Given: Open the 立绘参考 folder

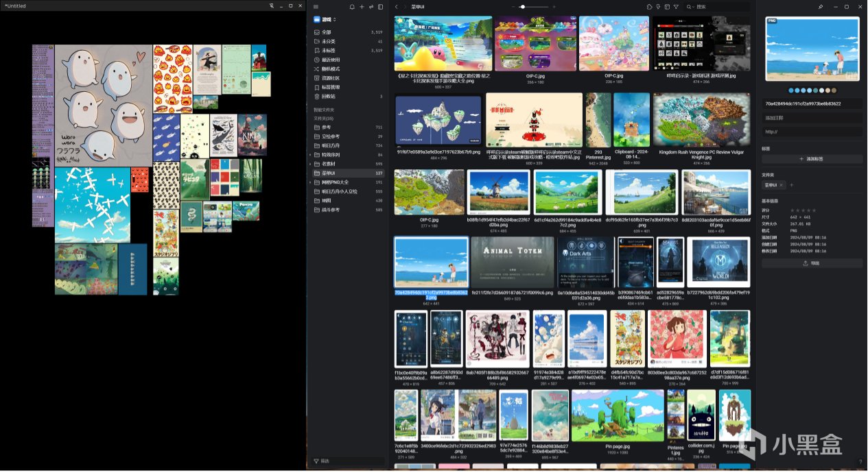Looking at the screenshot, I should click(349, 136).
